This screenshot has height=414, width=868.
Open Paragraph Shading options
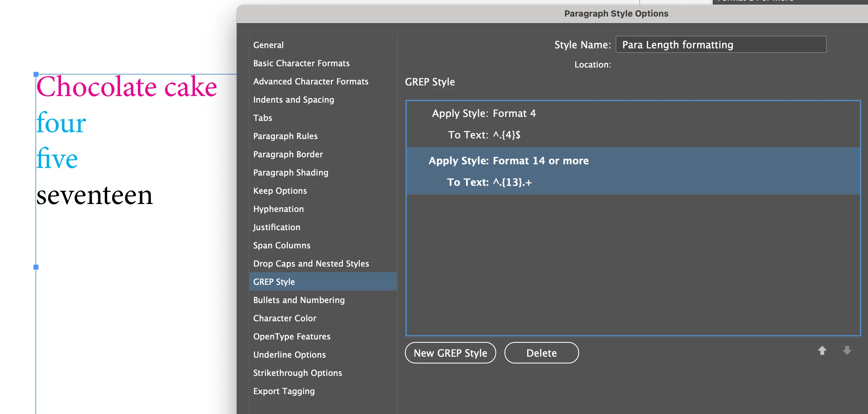pyautogui.click(x=290, y=172)
